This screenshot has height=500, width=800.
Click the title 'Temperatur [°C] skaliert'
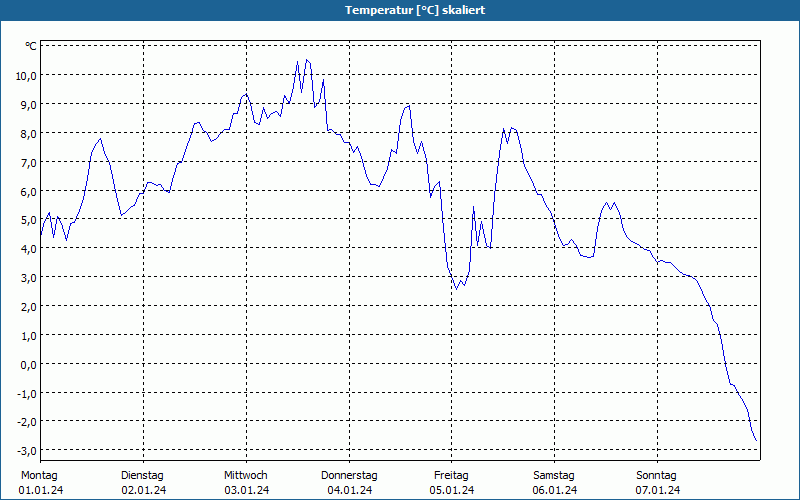tap(415, 10)
